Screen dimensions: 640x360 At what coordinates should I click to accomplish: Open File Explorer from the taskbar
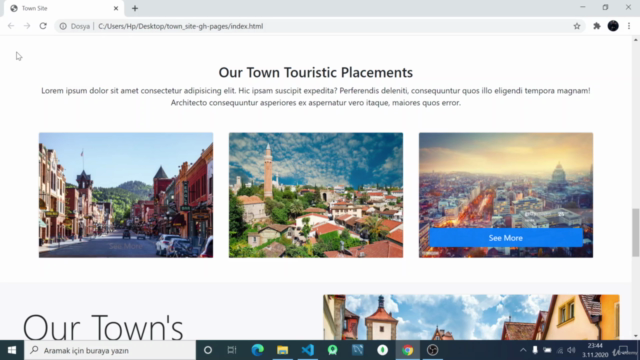[282, 350]
